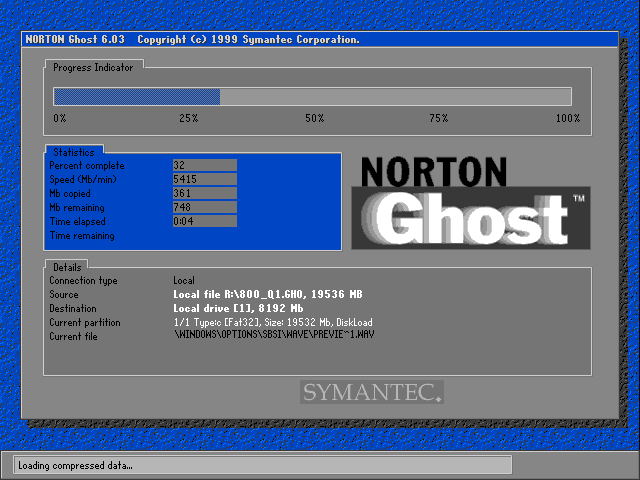Click the status bar reading Loading compressed data

click(x=262, y=465)
